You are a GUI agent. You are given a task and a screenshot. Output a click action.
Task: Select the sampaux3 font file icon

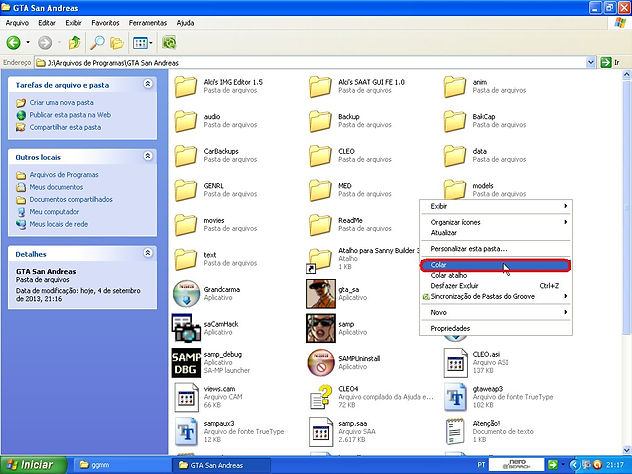click(x=186, y=432)
